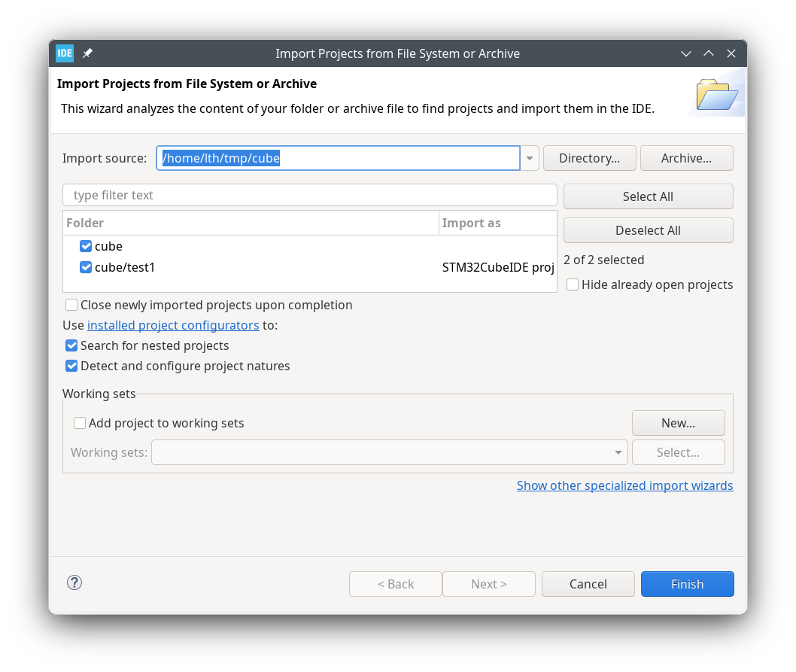Open the help question mark icon

click(x=74, y=582)
